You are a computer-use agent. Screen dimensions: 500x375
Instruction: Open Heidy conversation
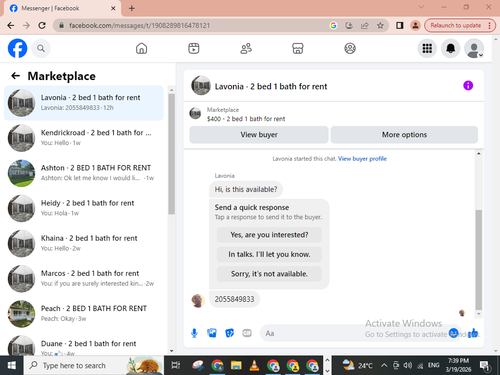coord(84,208)
